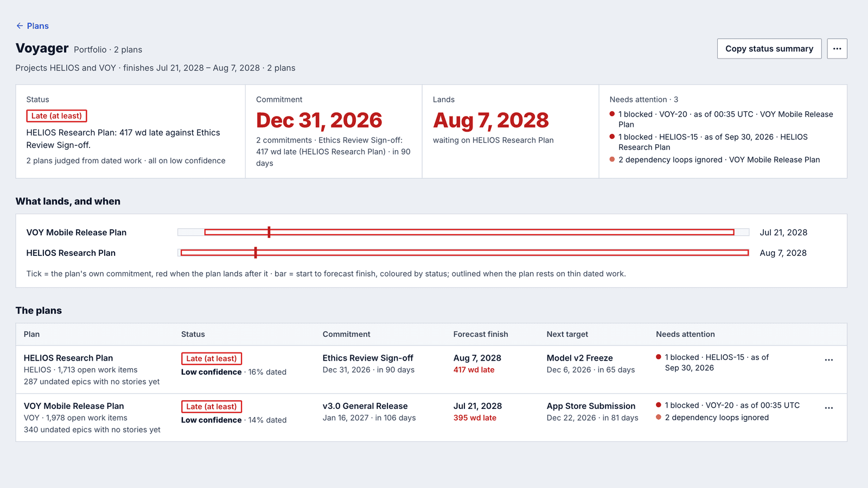
Task: Click Forecast finish column header
Action: coord(481,335)
